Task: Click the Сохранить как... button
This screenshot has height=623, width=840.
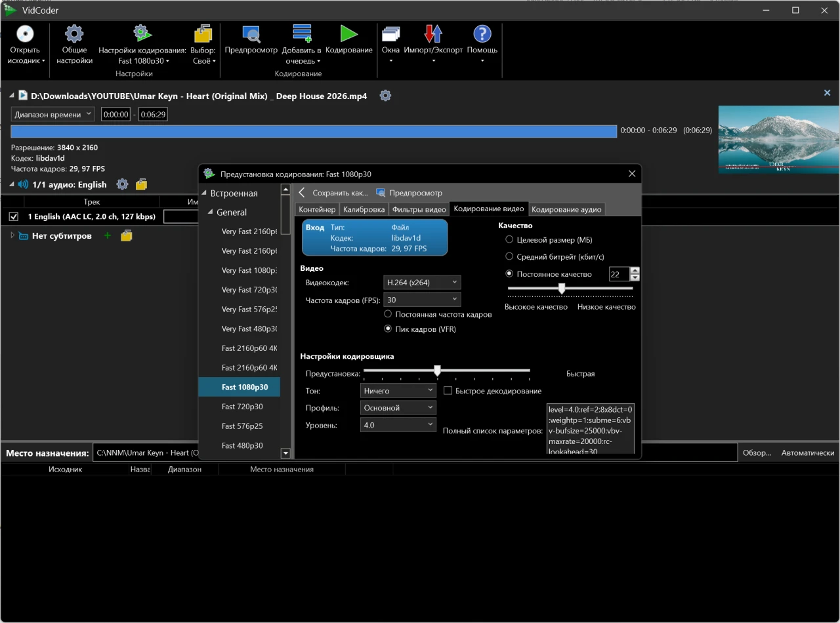Action: tap(340, 193)
